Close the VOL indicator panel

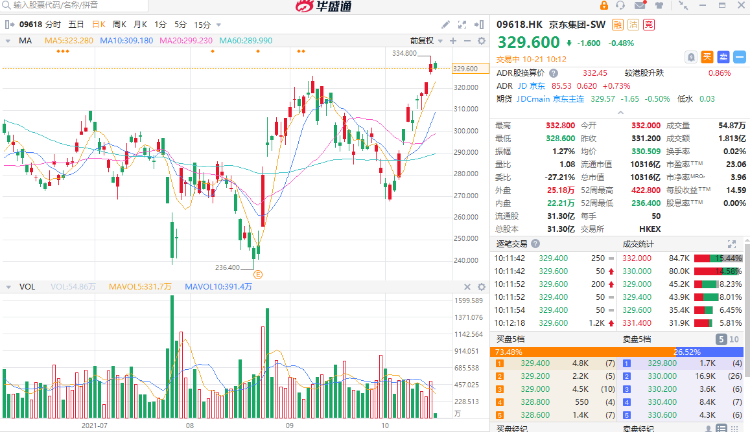click(x=467, y=287)
